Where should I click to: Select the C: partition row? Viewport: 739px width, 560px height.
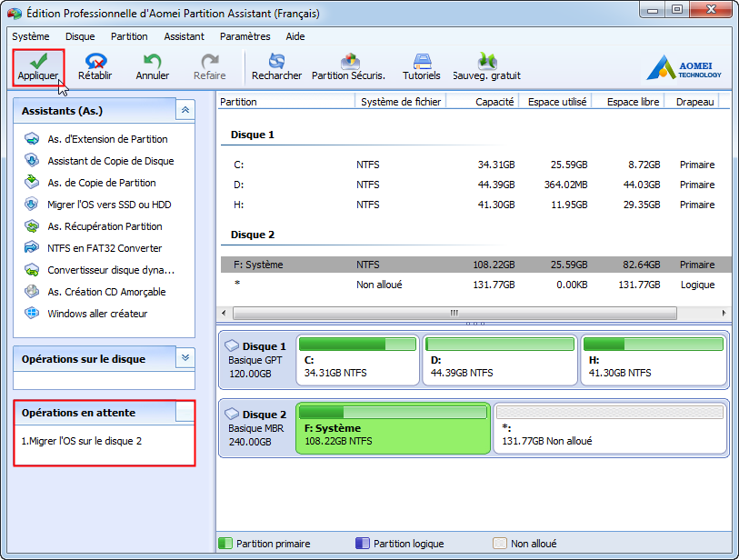(476, 165)
